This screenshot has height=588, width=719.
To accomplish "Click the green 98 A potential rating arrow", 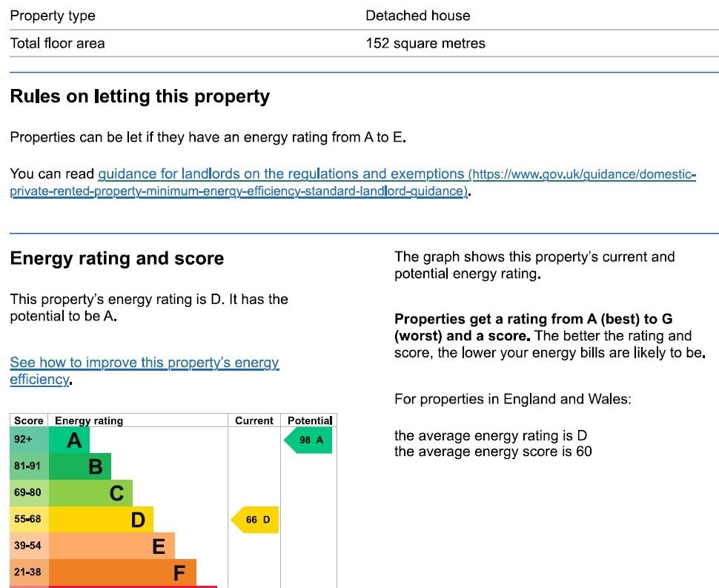I will click(308, 440).
